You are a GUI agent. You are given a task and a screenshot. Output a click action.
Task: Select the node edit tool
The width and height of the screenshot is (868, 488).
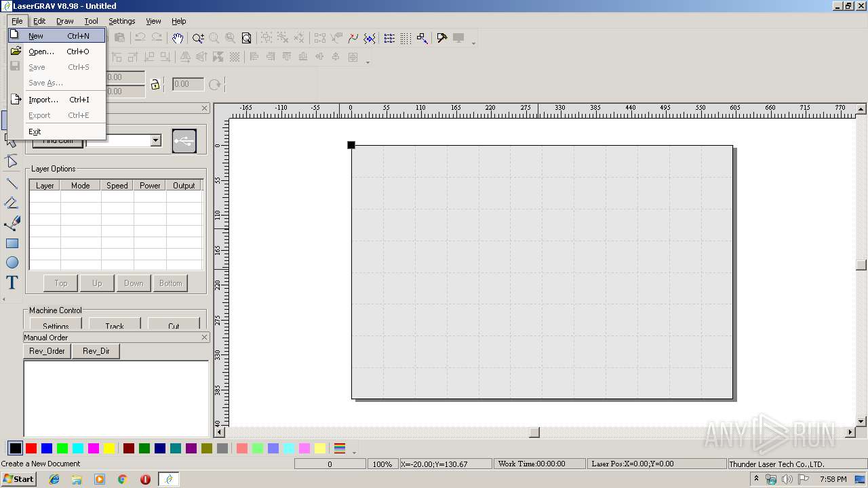pos(12,161)
